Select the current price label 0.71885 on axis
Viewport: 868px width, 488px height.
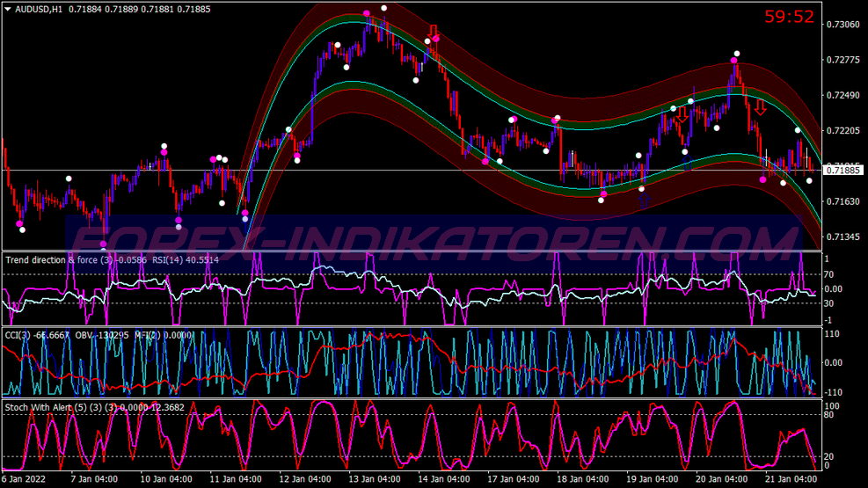point(843,170)
